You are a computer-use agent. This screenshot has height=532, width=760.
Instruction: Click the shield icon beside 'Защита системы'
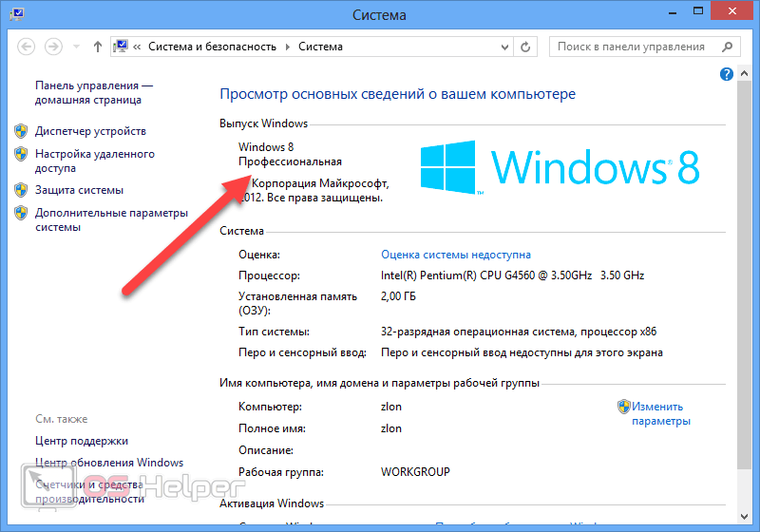coord(21,190)
